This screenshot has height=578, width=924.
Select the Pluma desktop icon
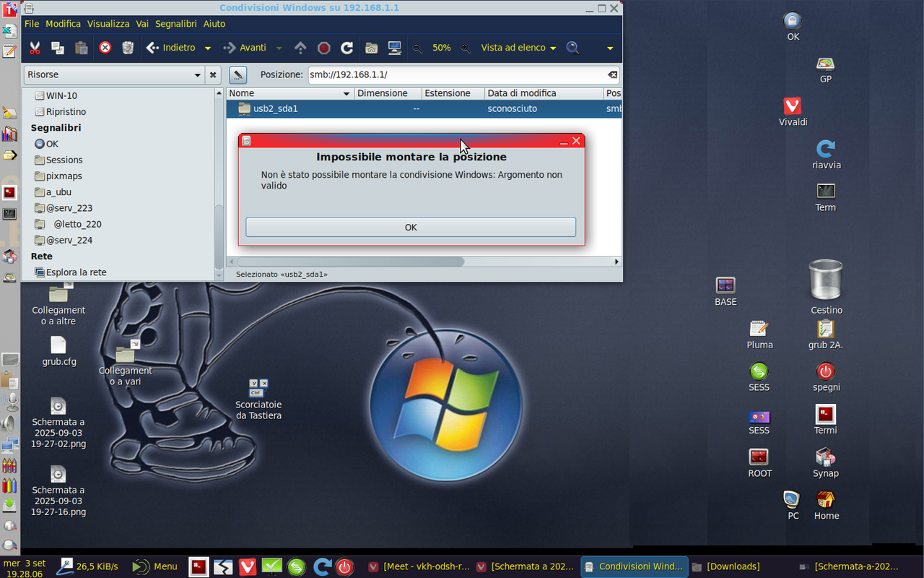tap(759, 335)
